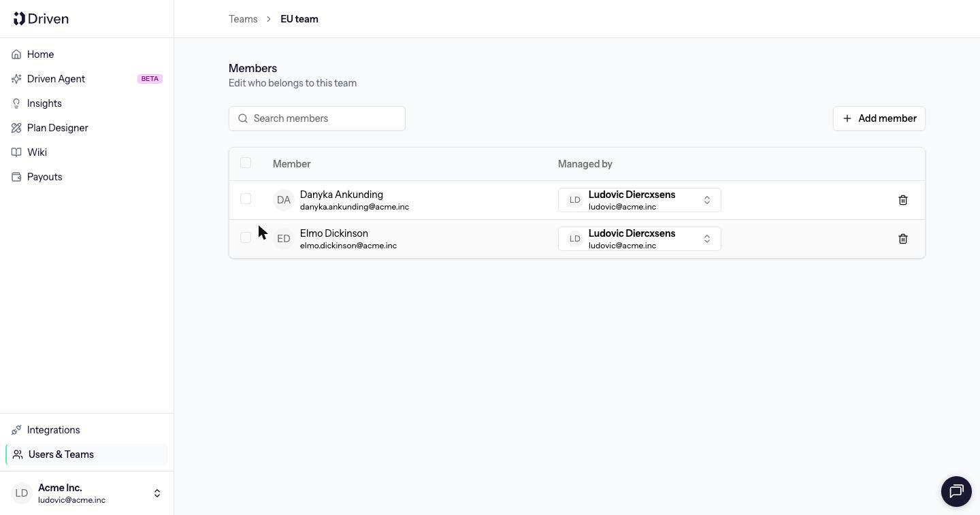Click the EU team breadcrumb
This screenshot has height=515, width=980.
(x=299, y=19)
